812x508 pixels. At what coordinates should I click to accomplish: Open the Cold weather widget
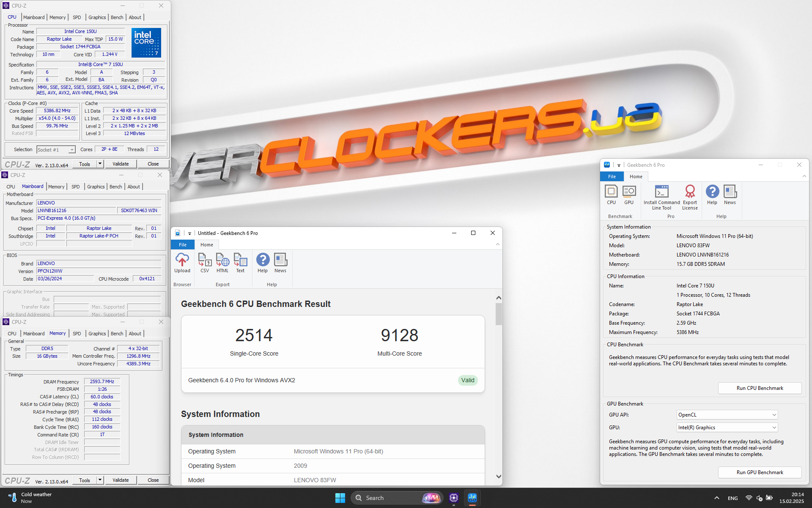(30, 498)
